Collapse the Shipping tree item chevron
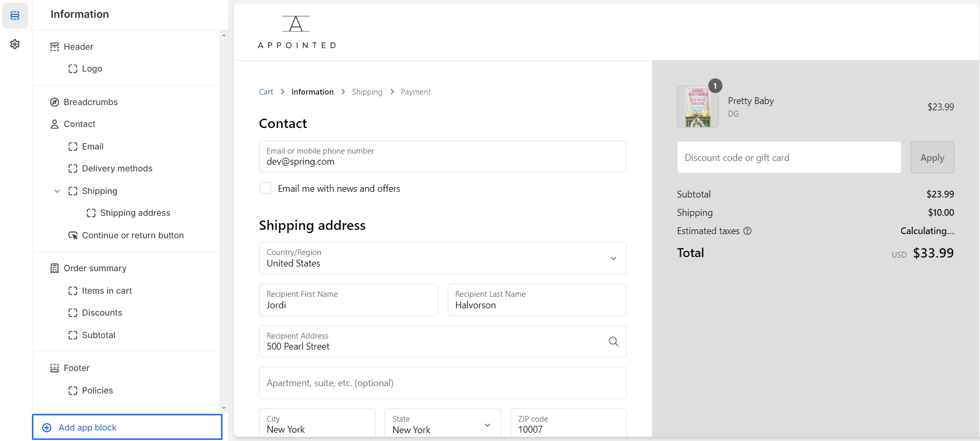 (57, 191)
